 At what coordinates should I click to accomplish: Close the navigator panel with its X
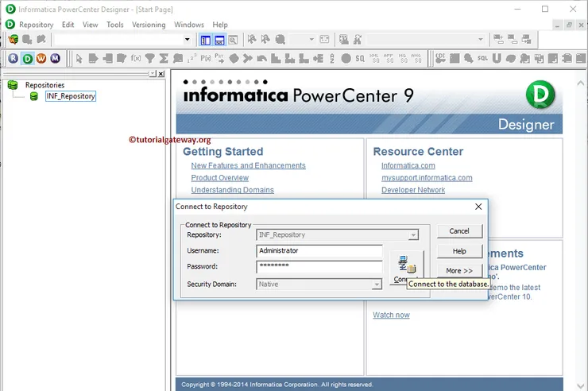tap(161, 74)
